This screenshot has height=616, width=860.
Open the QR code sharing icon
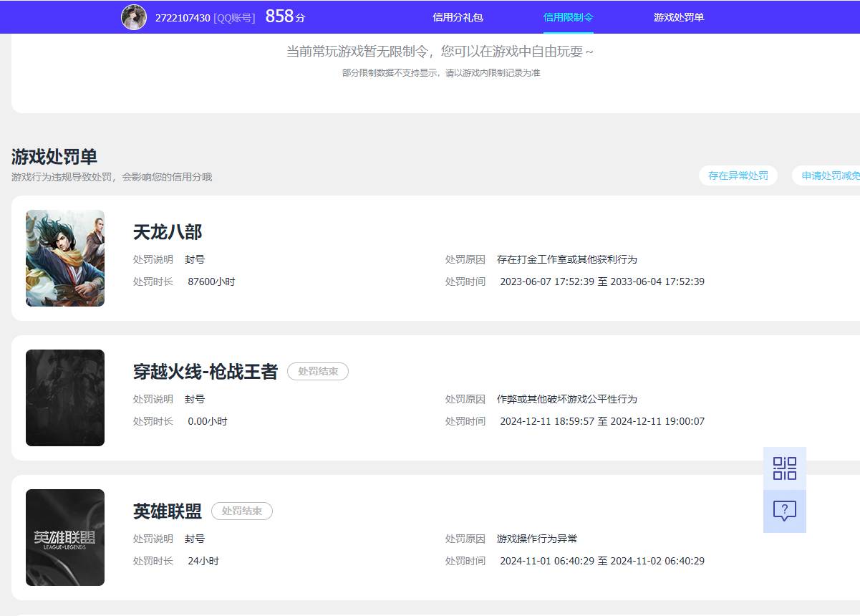[x=785, y=468]
